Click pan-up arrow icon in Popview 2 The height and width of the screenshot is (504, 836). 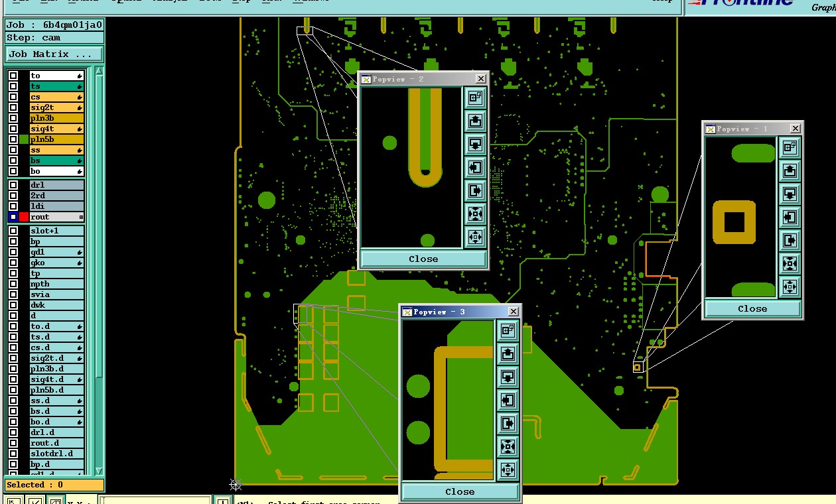pyautogui.click(x=474, y=121)
